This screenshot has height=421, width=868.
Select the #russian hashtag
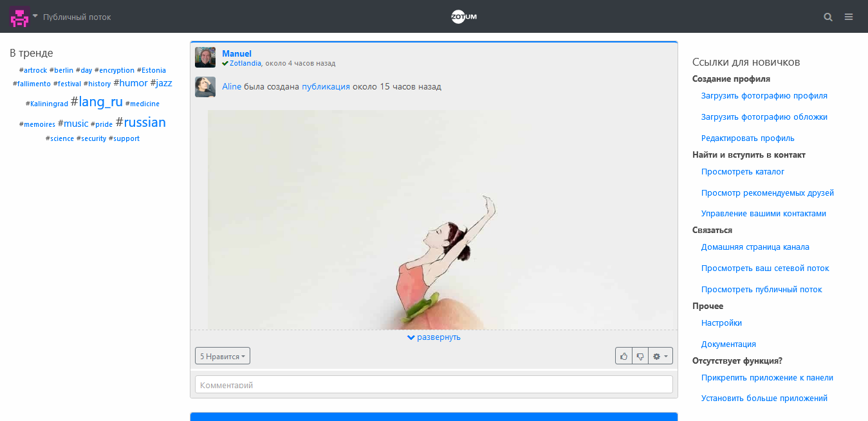(141, 122)
